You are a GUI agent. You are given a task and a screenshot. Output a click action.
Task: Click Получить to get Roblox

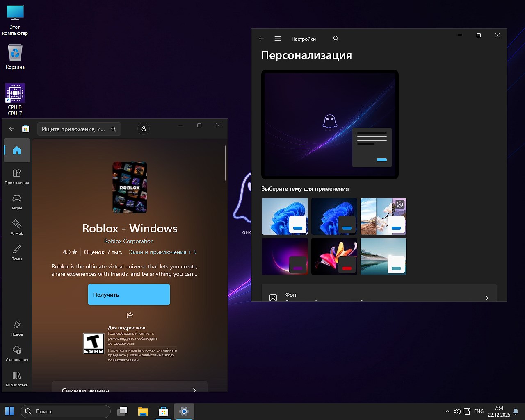(129, 295)
